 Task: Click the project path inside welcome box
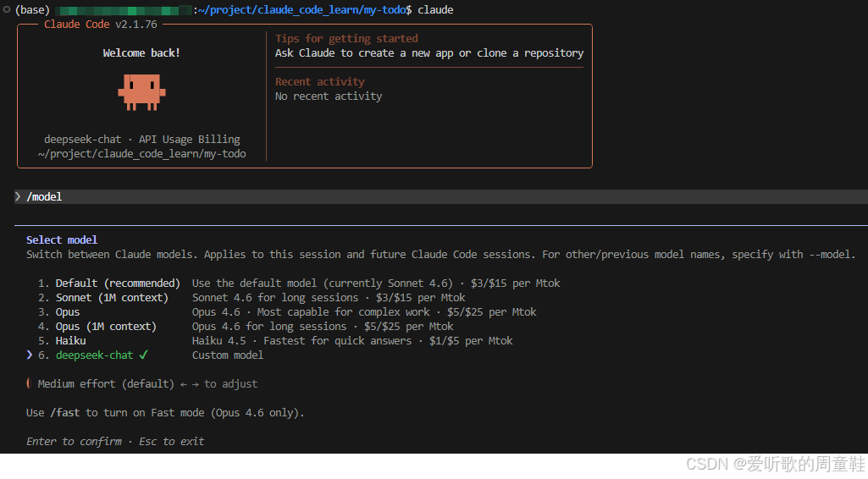pos(142,154)
